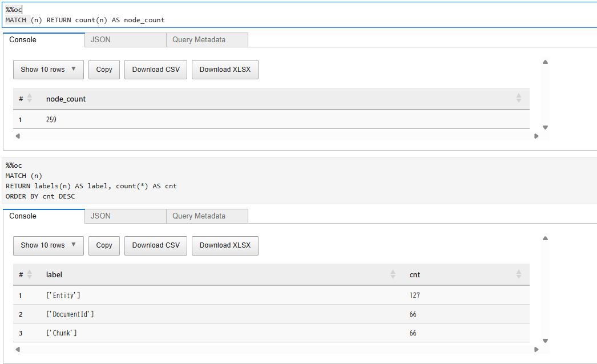Image resolution: width=597 pixels, height=364 pixels.
Task: Click right arrow of label horizontal scrollbar
Action: [x=536, y=350]
